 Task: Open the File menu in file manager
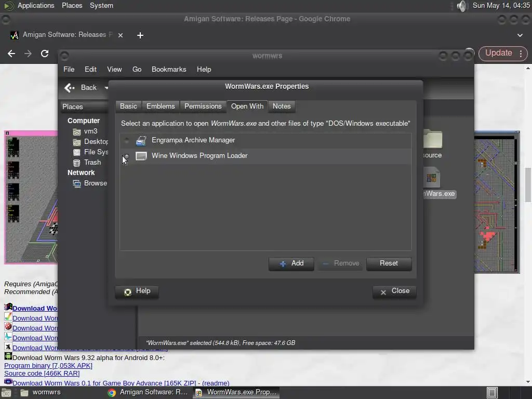pyautogui.click(x=69, y=69)
